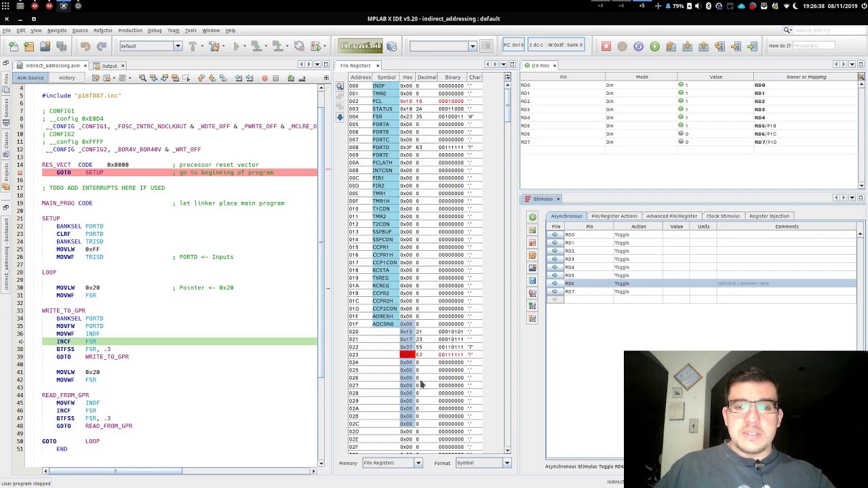Click the Fire arrow for pin RD0

[555, 235]
